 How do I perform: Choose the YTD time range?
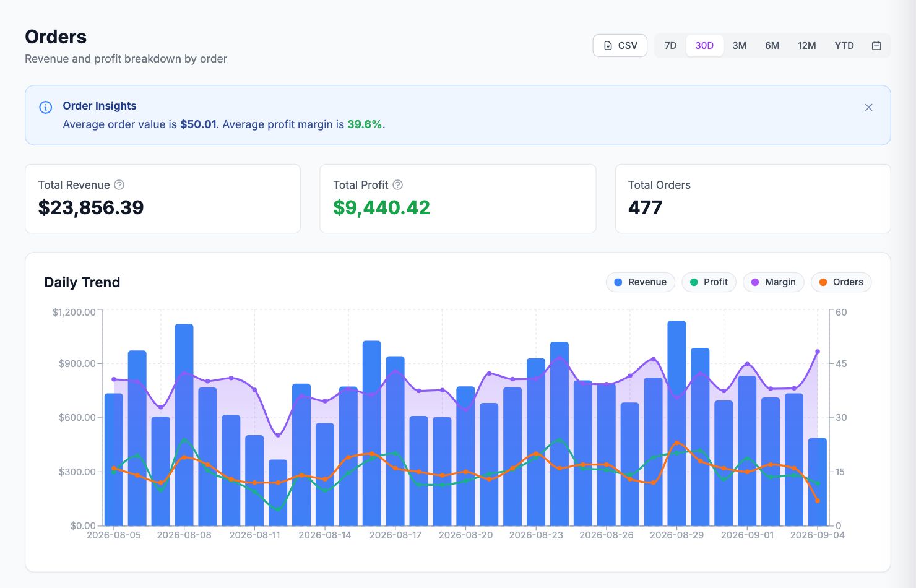click(x=844, y=46)
